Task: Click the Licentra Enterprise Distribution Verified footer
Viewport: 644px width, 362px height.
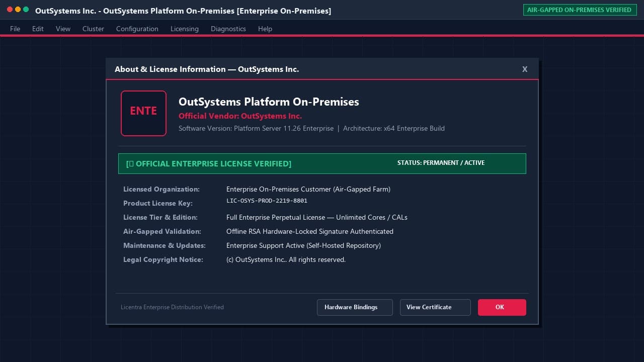Action: click(172, 307)
